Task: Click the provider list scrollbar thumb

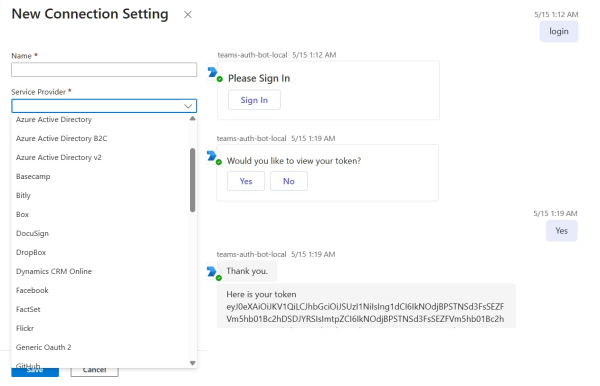Action: (192, 180)
